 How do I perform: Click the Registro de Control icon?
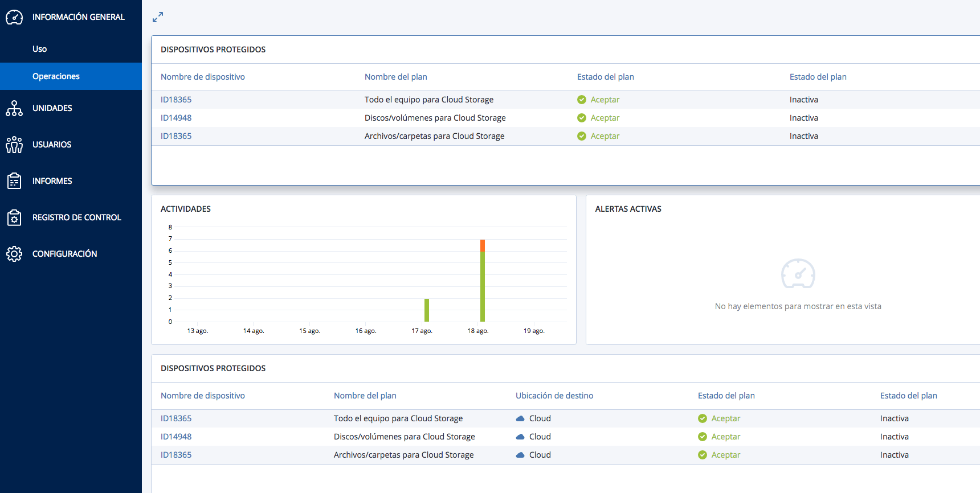pyautogui.click(x=14, y=217)
